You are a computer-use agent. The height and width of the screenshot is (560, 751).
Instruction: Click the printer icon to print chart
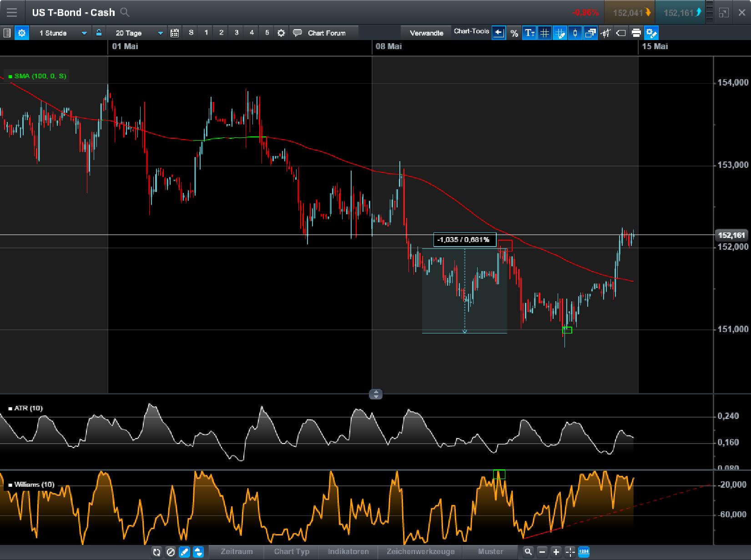click(x=636, y=33)
